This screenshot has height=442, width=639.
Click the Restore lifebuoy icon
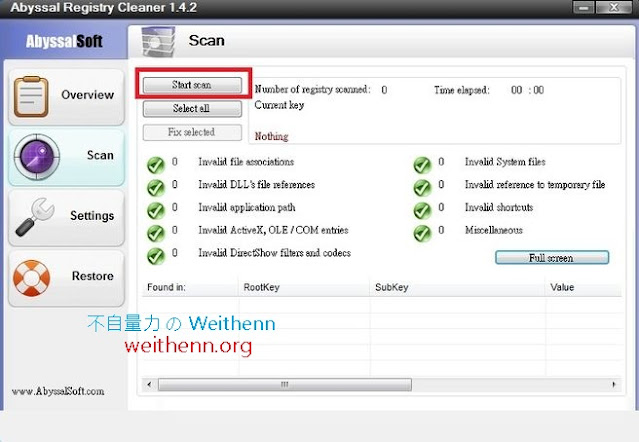click(x=31, y=278)
